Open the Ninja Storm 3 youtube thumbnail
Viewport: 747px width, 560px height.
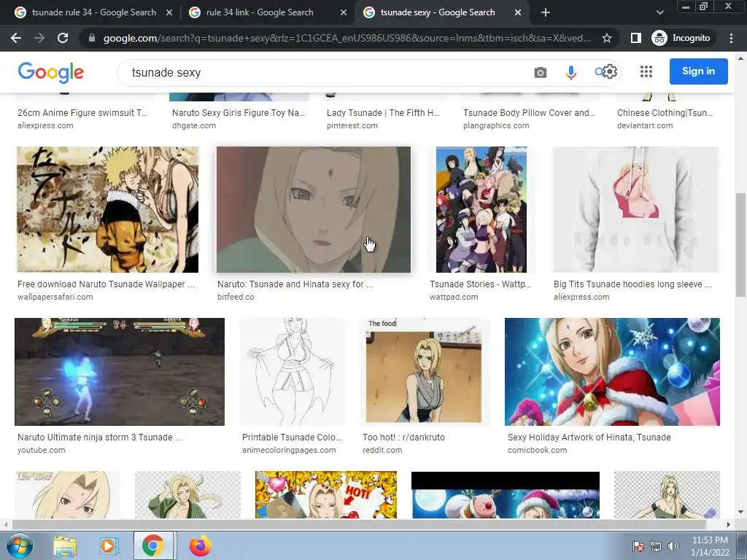coord(120,372)
